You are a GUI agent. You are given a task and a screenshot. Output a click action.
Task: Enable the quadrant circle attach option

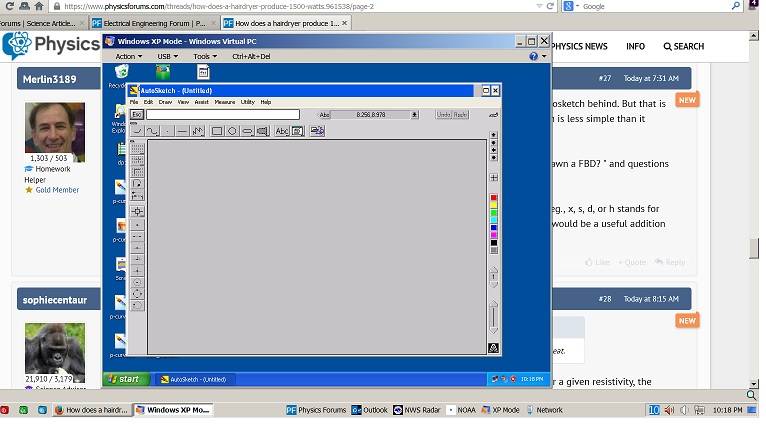click(137, 294)
